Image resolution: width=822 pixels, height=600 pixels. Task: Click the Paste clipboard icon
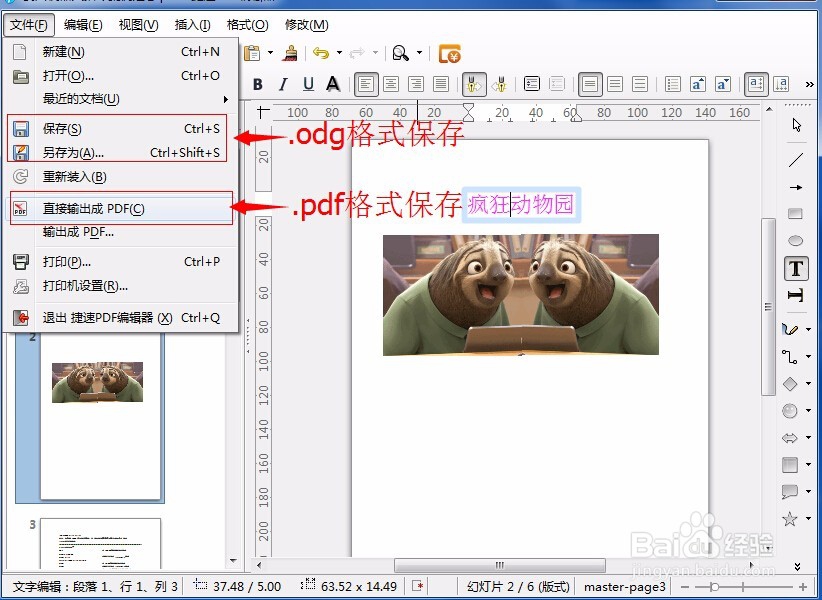pyautogui.click(x=252, y=53)
